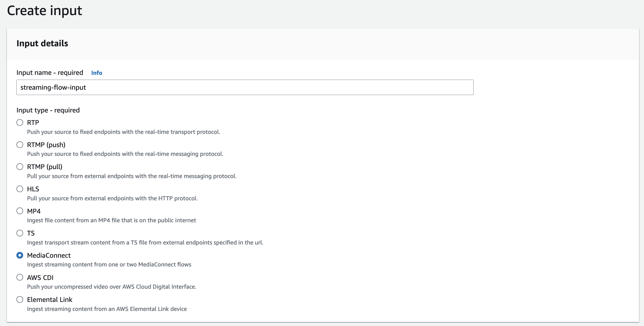Choose the MP4 radio button

[x=20, y=211]
